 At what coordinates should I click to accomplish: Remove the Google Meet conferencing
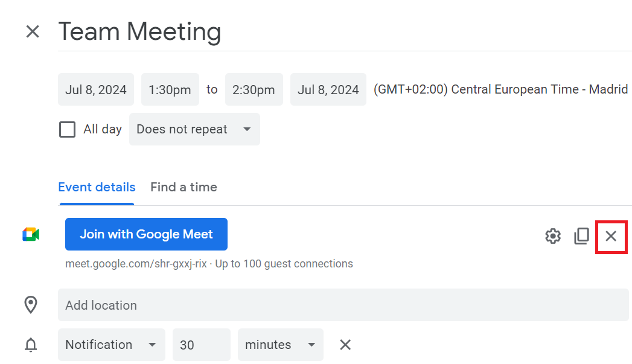(x=611, y=236)
